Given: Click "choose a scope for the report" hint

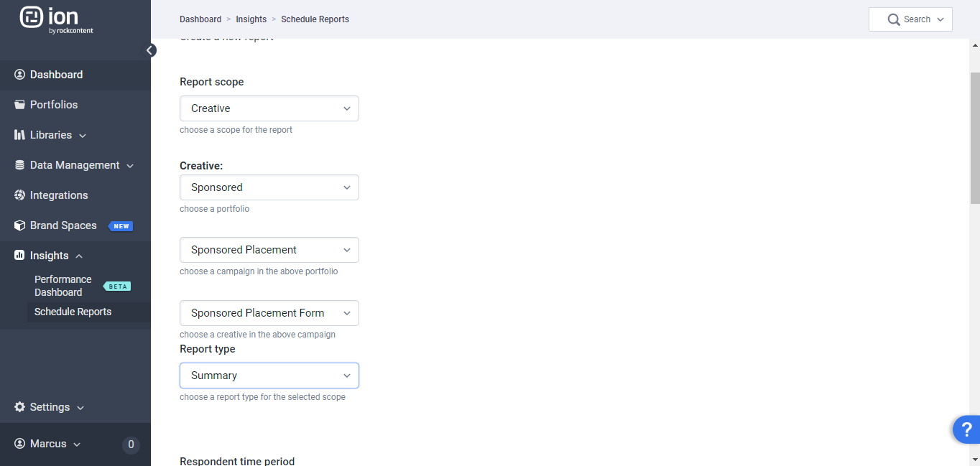Looking at the screenshot, I should click(236, 130).
